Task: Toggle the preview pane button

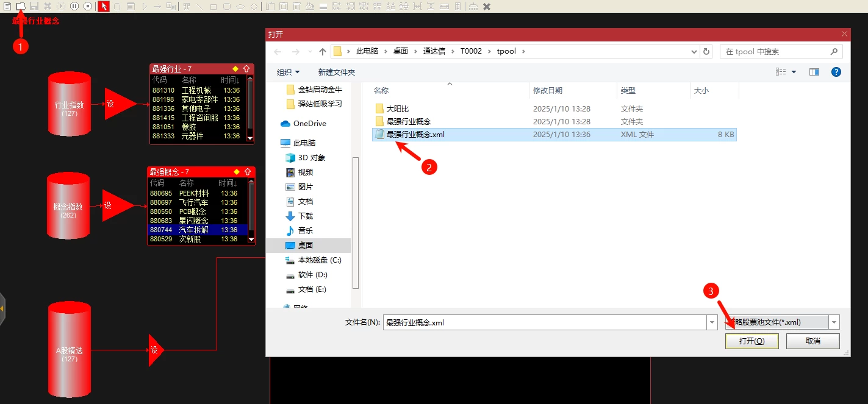Action: pos(814,72)
